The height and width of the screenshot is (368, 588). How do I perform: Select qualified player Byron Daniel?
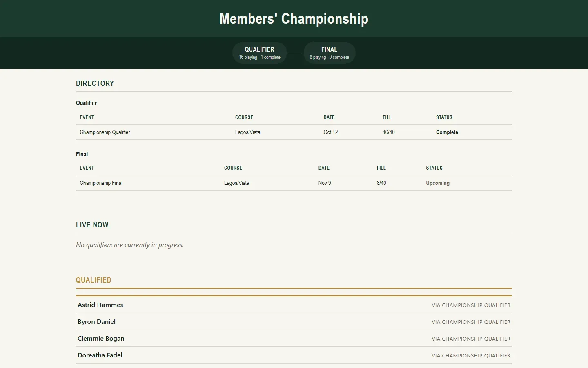(x=97, y=322)
